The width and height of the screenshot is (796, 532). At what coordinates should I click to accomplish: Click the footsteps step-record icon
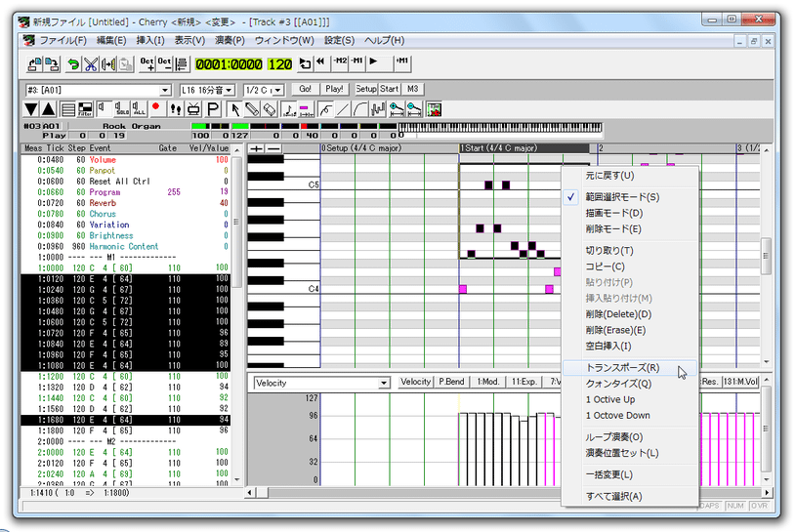click(x=176, y=109)
